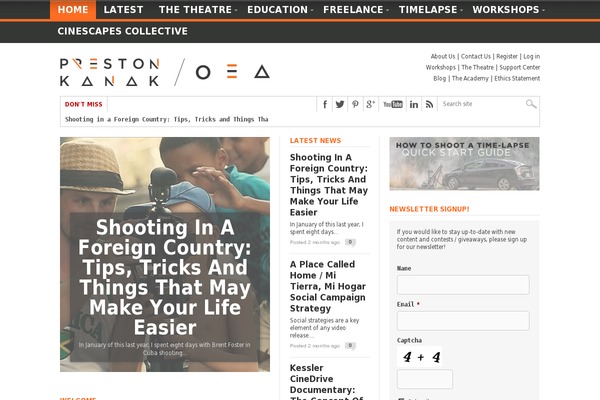This screenshot has height=400, width=600.
Task: Expand the Education dropdown menu
Action: click(x=279, y=10)
